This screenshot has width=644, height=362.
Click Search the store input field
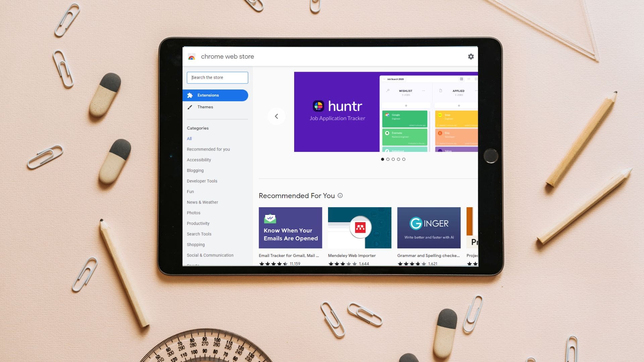tap(217, 77)
